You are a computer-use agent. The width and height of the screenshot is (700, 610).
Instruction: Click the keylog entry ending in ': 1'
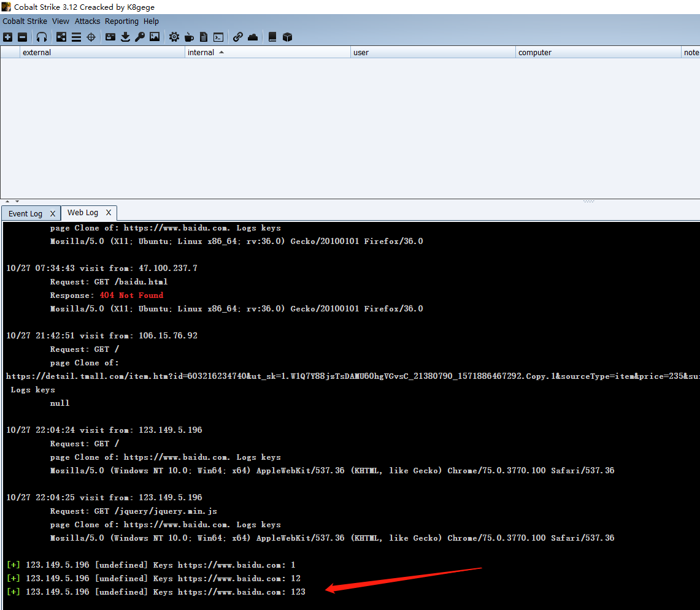(x=151, y=565)
